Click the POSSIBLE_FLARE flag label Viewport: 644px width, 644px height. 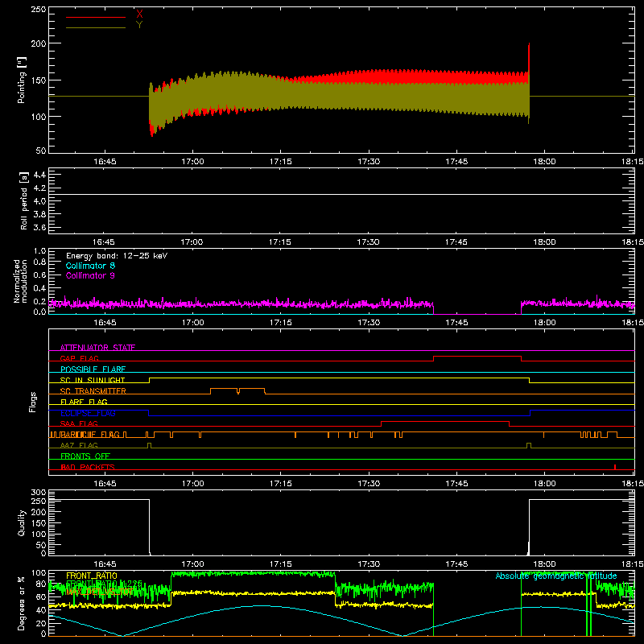pyautogui.click(x=93, y=369)
